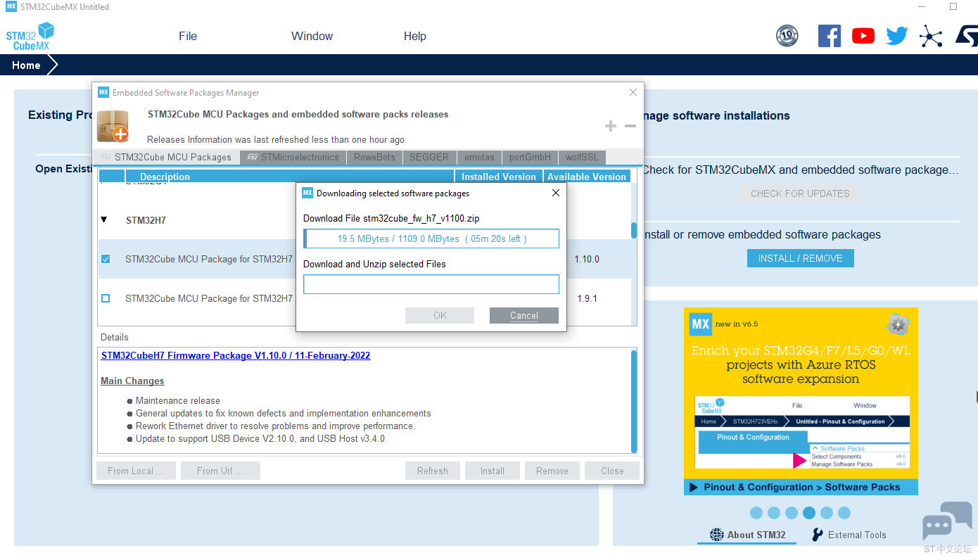
Task: Uncheck the STM32H7 1.10.0 package checkbox
Action: click(106, 259)
